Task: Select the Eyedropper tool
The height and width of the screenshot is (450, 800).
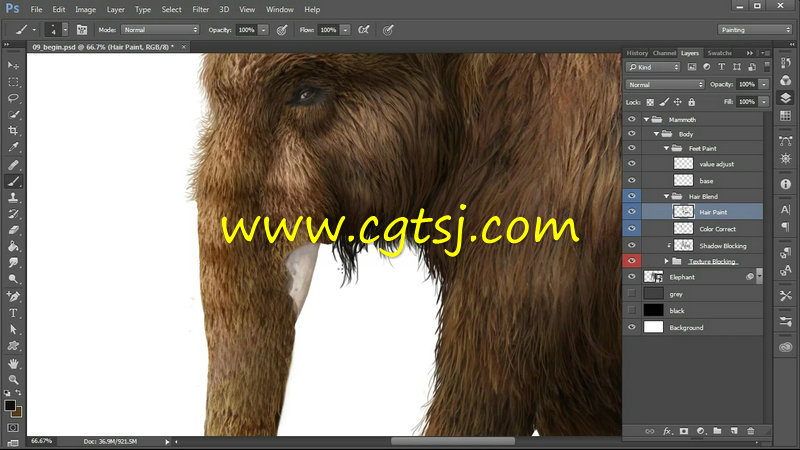Action: (13, 147)
